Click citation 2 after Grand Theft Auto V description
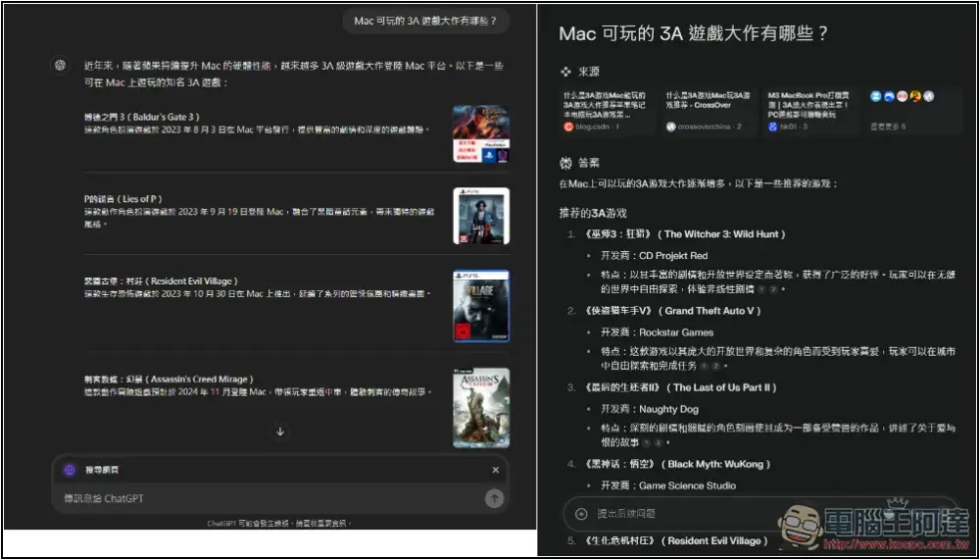The image size is (980, 560). [716, 366]
